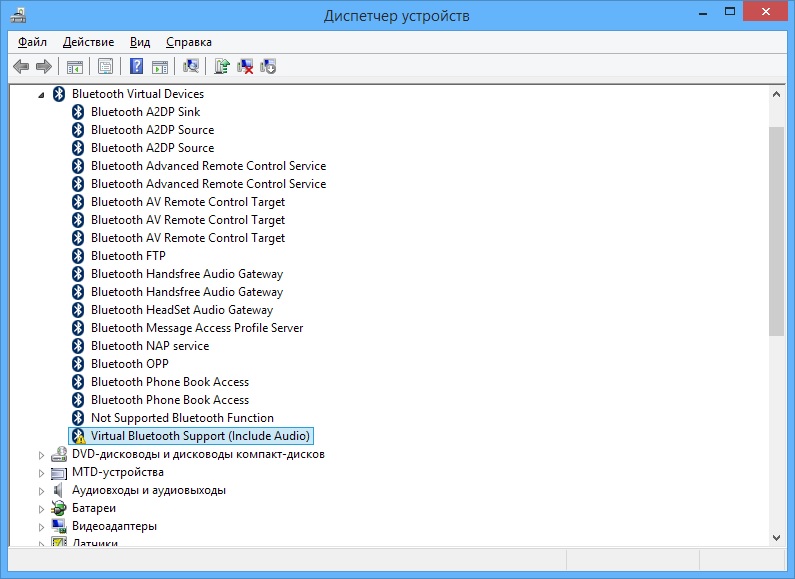795x579 pixels.
Task: Click the Back arrow in the toolbar
Action: 21,66
